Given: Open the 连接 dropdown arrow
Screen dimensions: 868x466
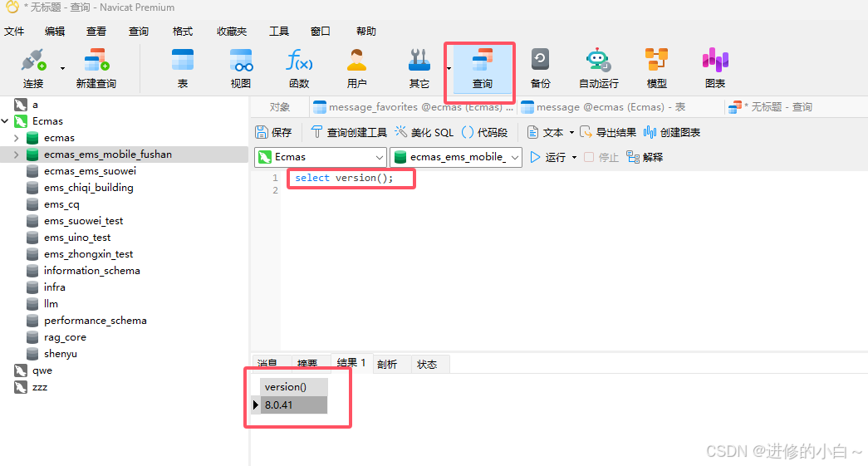Looking at the screenshot, I should (x=62, y=69).
